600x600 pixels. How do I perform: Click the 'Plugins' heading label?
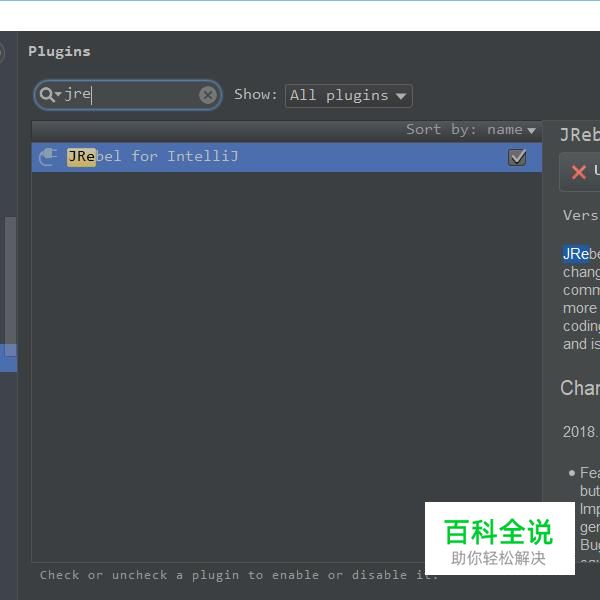59,52
